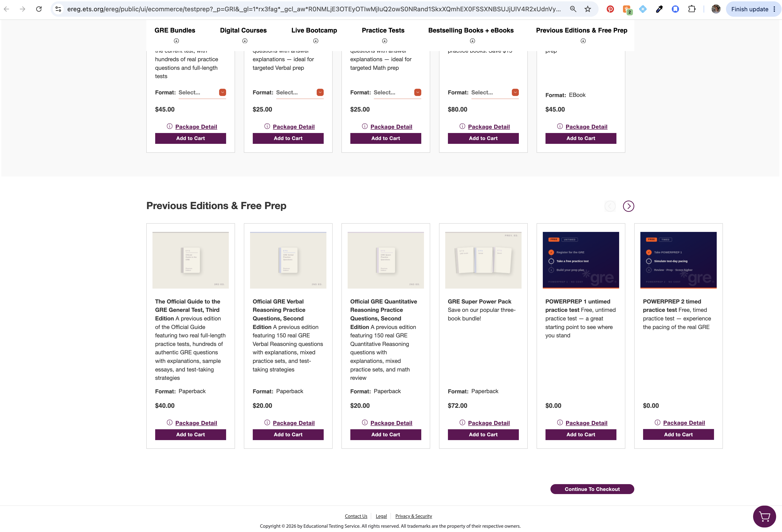Open site information icon in address bar
Viewport: 782px width, 532px height.
(58, 9)
